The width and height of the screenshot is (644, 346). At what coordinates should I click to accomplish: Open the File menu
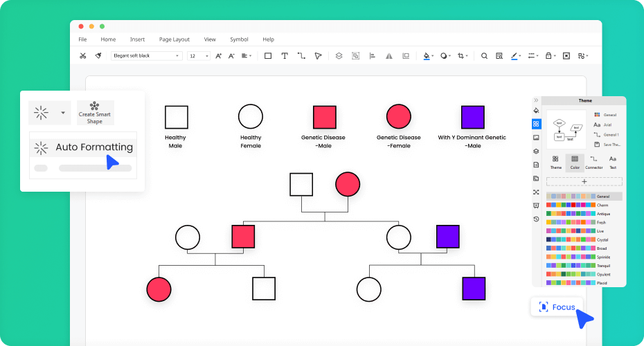(82, 39)
